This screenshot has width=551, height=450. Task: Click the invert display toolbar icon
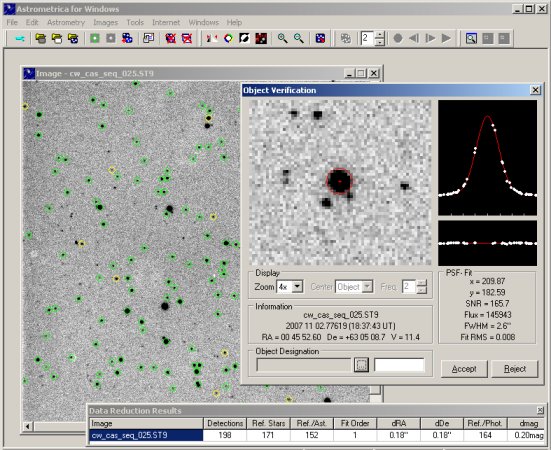pyautogui.click(x=244, y=38)
